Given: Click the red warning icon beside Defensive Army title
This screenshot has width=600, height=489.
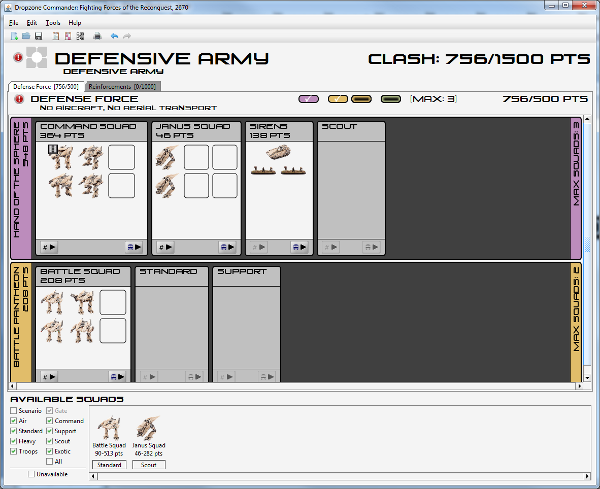Looking at the screenshot, I should [x=18, y=57].
